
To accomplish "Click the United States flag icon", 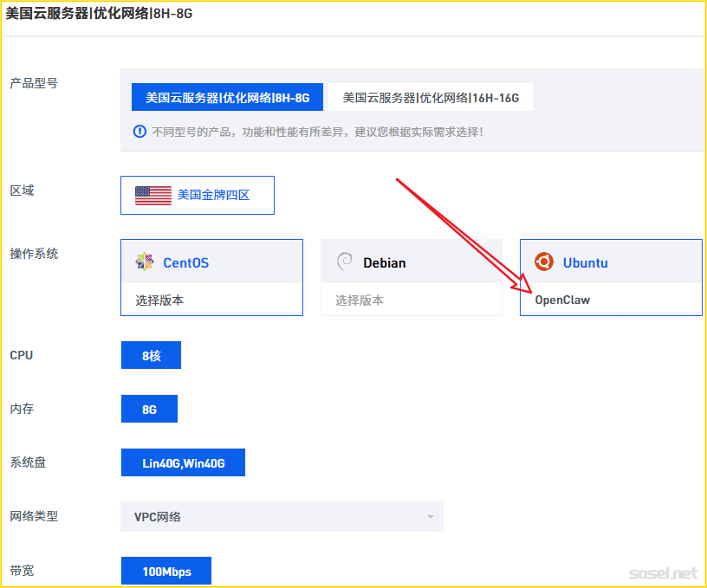I will pyautogui.click(x=153, y=196).
